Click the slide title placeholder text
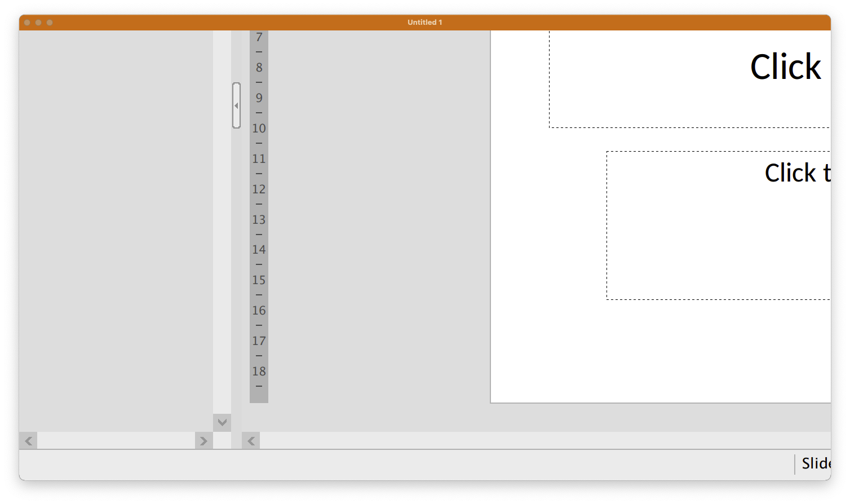Image resolution: width=850 pixels, height=504 pixels. 785,68
